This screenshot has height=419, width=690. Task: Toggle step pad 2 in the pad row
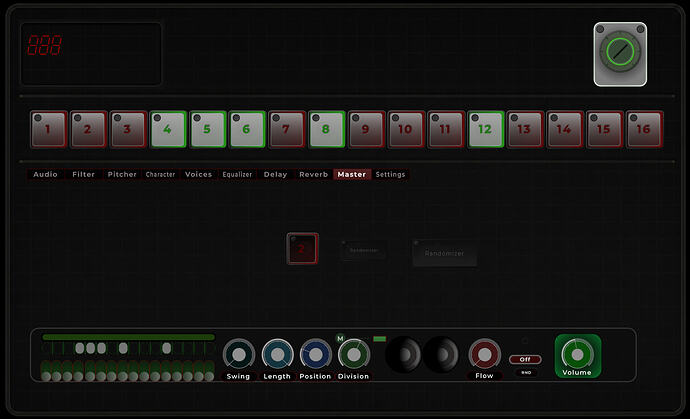pyautogui.click(x=88, y=129)
